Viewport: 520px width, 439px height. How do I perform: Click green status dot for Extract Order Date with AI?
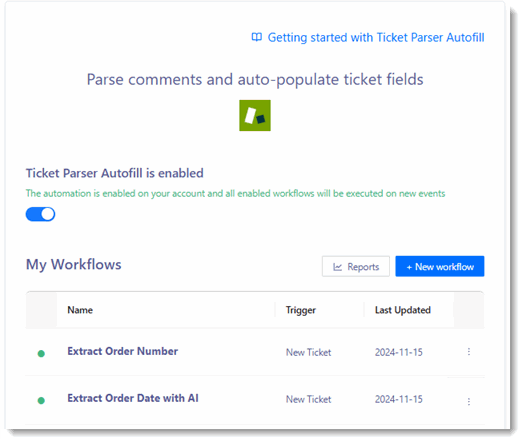[41, 400]
